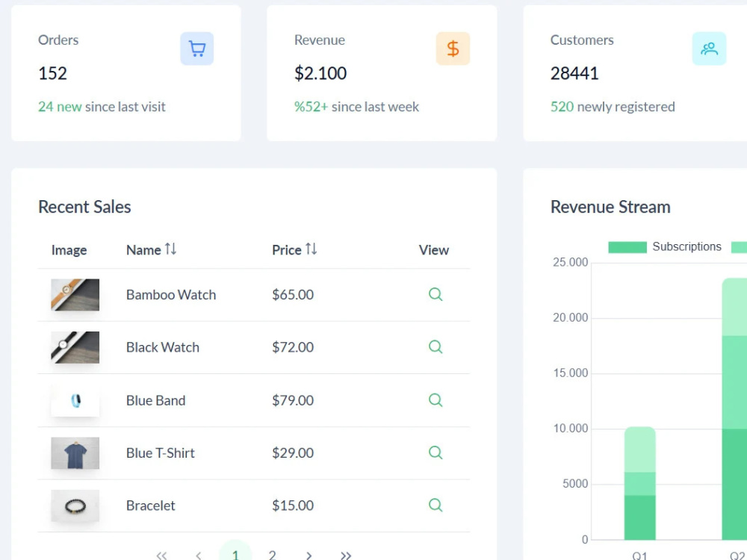Screen dimensions: 747x560
Task: Click the Orders card title
Action: pos(58,40)
